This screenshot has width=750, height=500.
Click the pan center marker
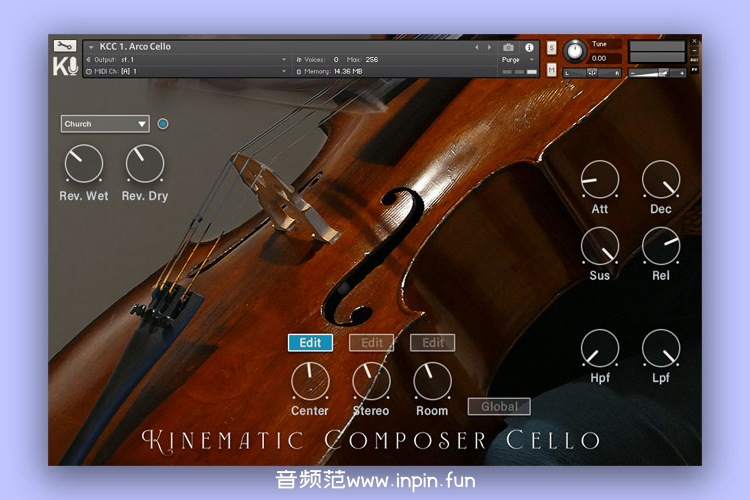592,73
